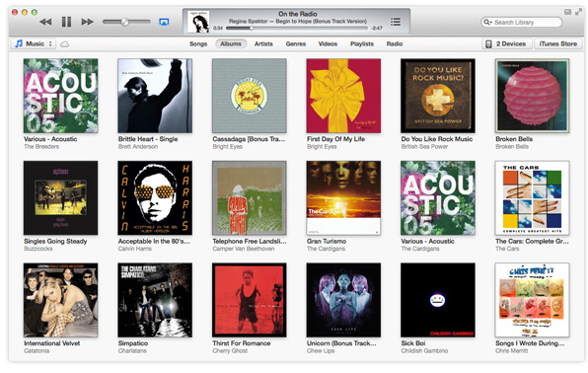Open Brittle Heart - Single album cover
This screenshot has height=373, width=588.
tap(155, 96)
